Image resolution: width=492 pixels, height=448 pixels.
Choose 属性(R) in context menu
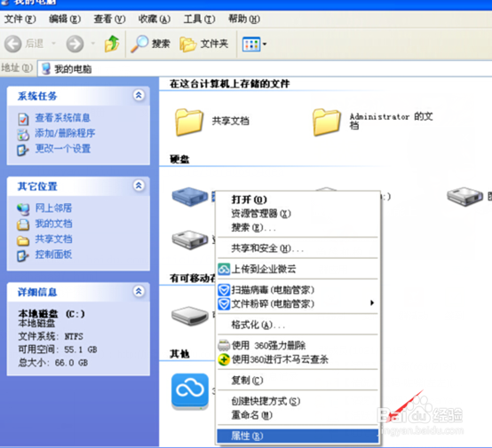pyautogui.click(x=298, y=436)
